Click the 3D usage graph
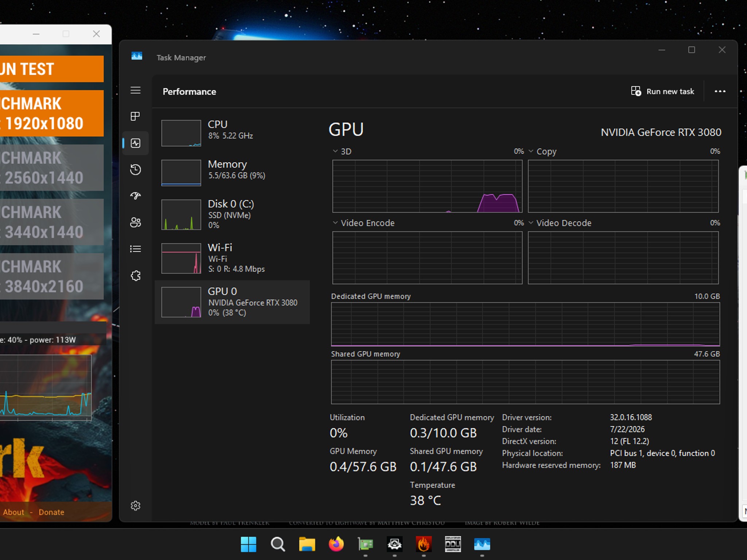The width and height of the screenshot is (747, 560). 427,186
